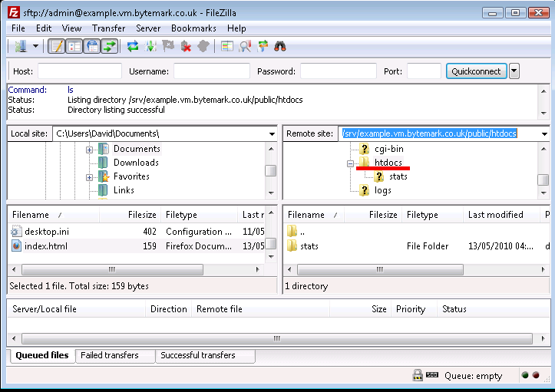Sort local files by Filetype column
Viewport: 555px width, 392px height.
click(x=199, y=214)
